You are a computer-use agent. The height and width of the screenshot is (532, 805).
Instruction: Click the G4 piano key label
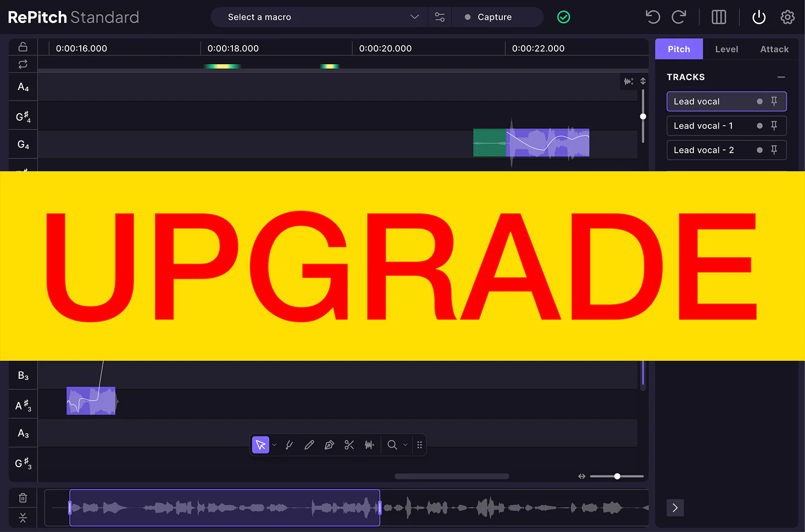point(23,145)
